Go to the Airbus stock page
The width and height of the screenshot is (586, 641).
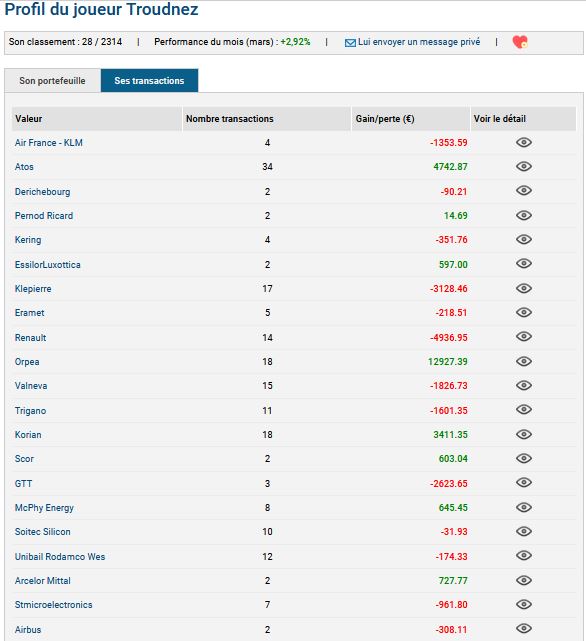click(28, 630)
